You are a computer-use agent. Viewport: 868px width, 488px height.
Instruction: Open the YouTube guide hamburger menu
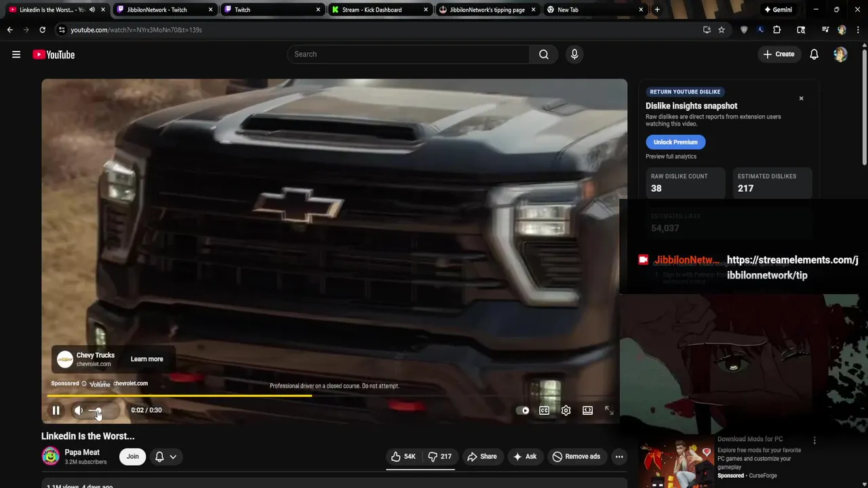tap(16, 54)
